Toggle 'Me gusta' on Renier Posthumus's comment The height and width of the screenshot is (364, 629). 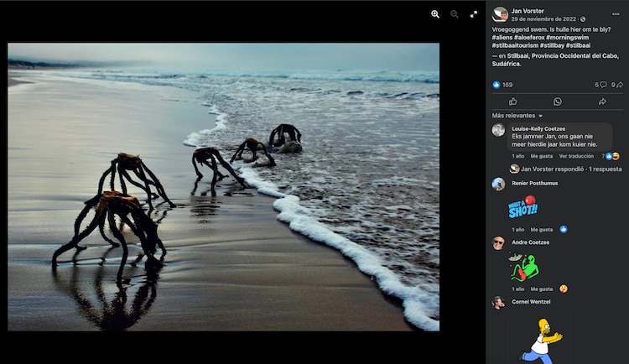pyautogui.click(x=541, y=229)
